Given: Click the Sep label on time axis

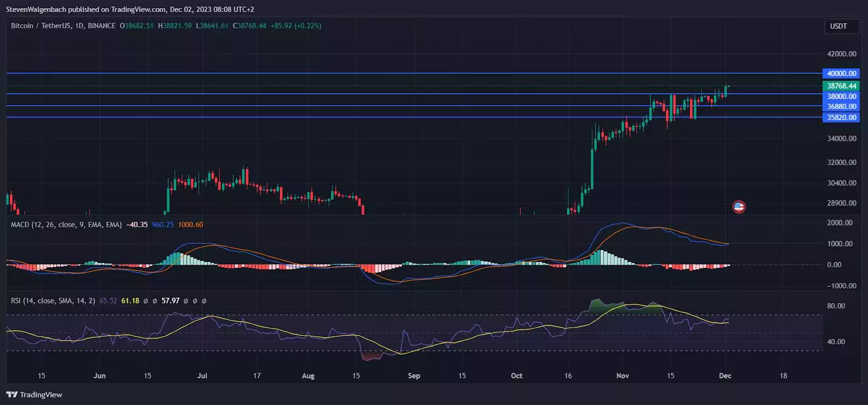Looking at the screenshot, I should [414, 375].
